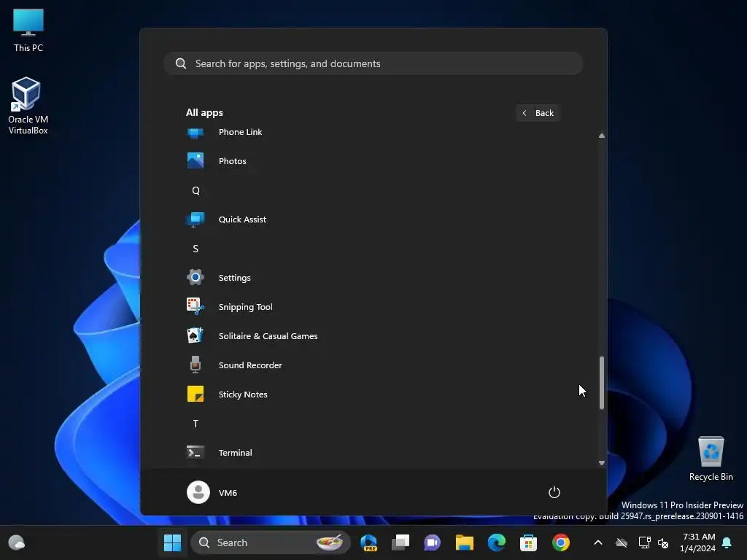Screen dimensions: 747x560
Task: Click the app list scrollbar thumb
Action: pyautogui.click(x=602, y=383)
